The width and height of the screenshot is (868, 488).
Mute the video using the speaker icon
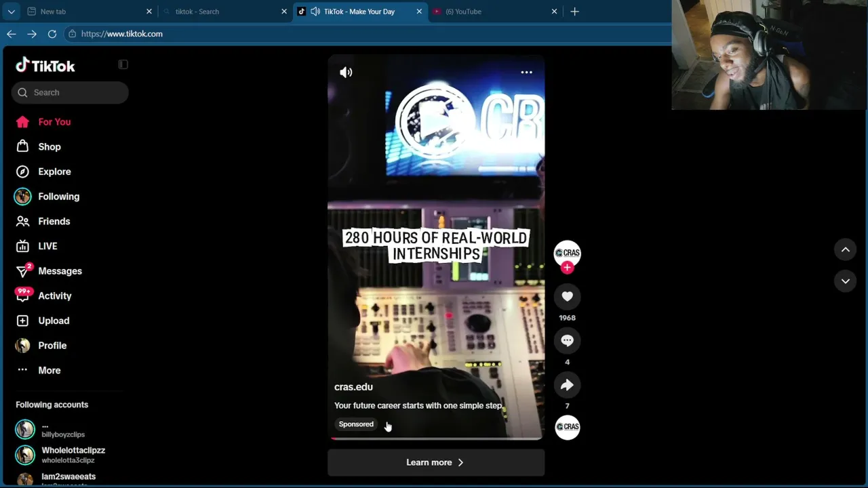346,72
